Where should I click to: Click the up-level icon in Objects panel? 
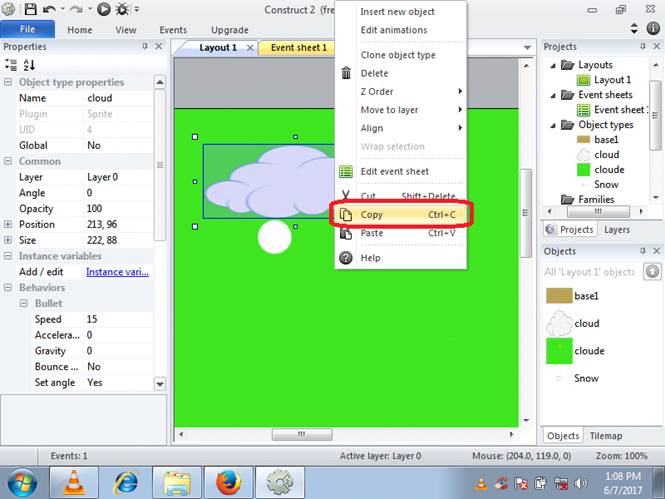click(652, 271)
